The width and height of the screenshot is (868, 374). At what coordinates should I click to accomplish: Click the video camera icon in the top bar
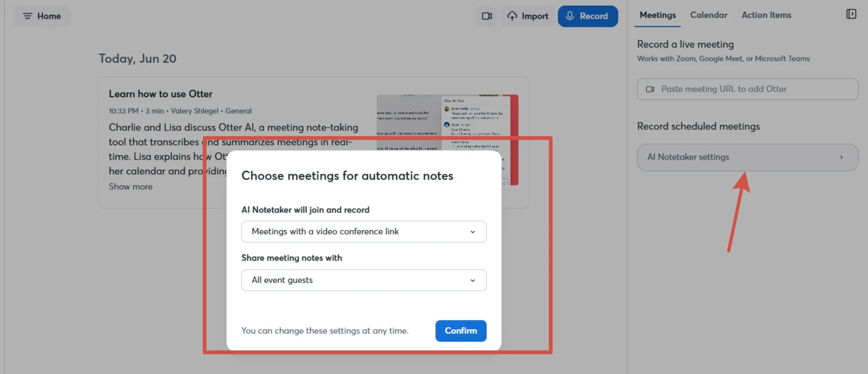pos(487,16)
